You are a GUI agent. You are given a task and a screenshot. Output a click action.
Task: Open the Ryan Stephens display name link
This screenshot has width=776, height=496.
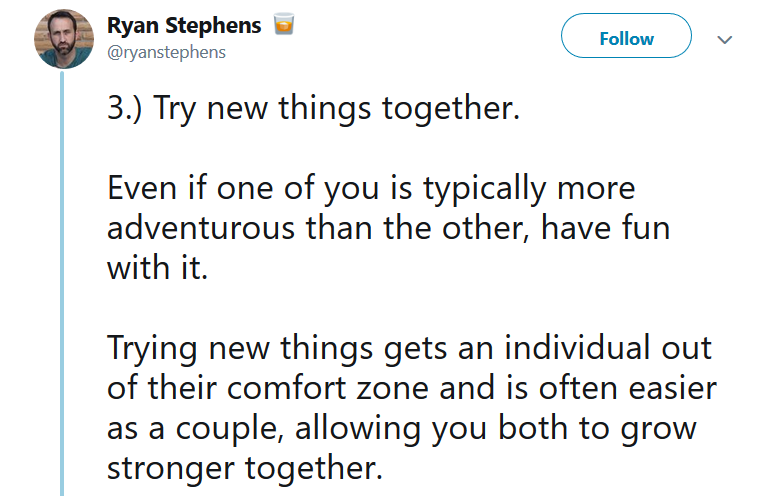pyautogui.click(x=184, y=25)
